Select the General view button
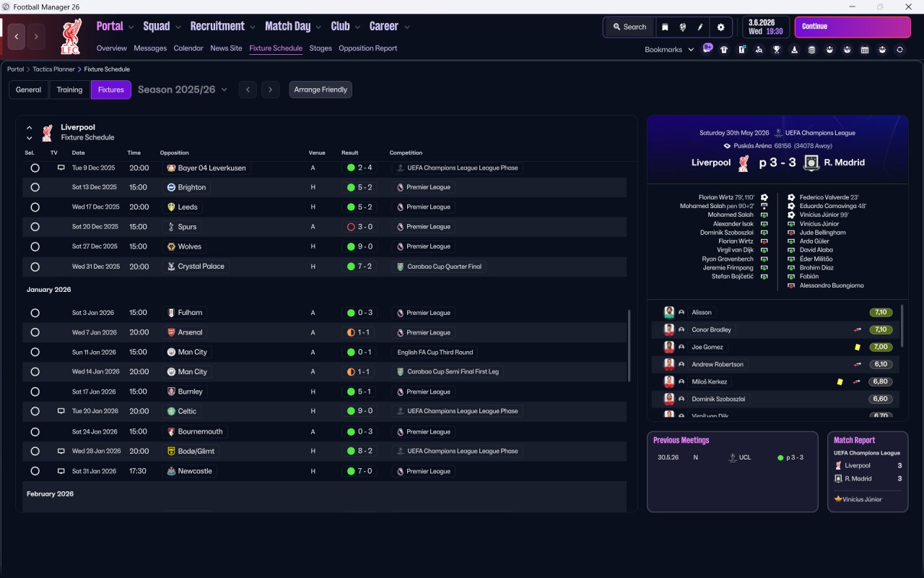Screen dimensions: 924x578 point(29,90)
